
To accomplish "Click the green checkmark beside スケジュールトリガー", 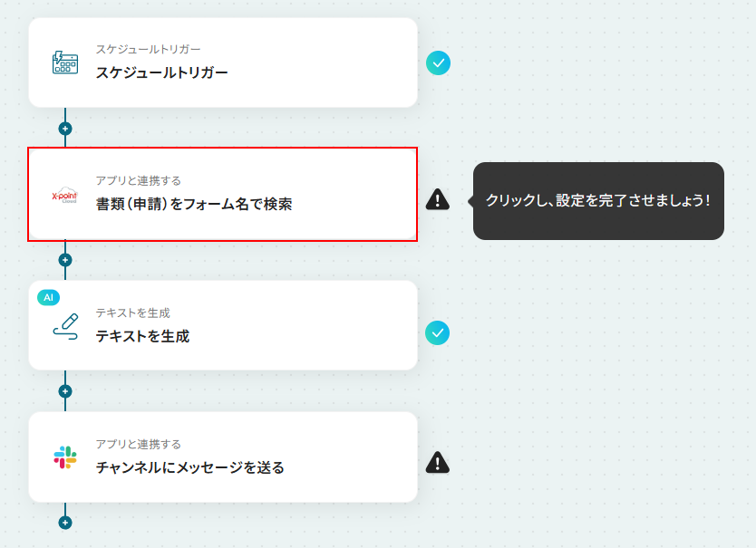I will pos(438,63).
